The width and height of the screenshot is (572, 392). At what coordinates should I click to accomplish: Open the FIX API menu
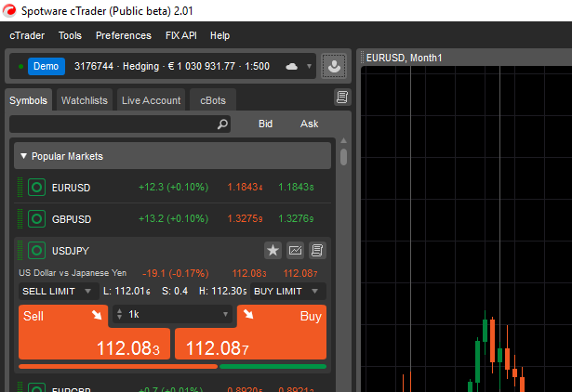tap(181, 35)
